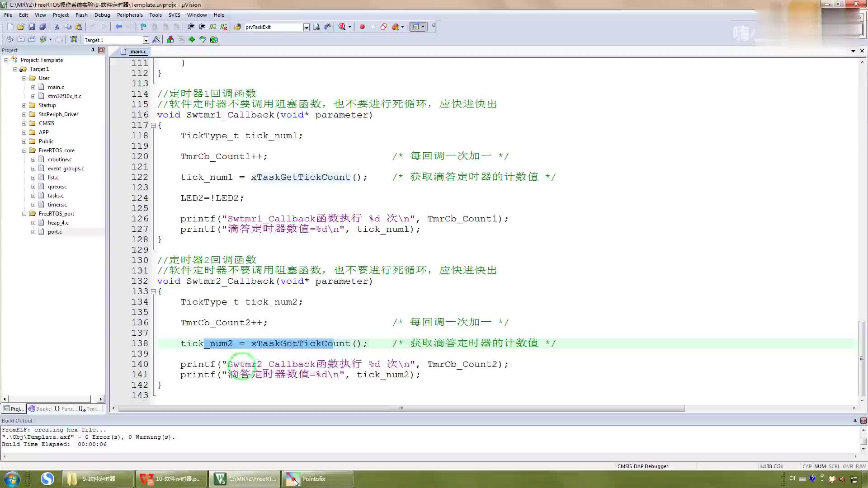This screenshot has width=868, height=488.
Task: Expand the Startup folder
Action: (x=24, y=105)
